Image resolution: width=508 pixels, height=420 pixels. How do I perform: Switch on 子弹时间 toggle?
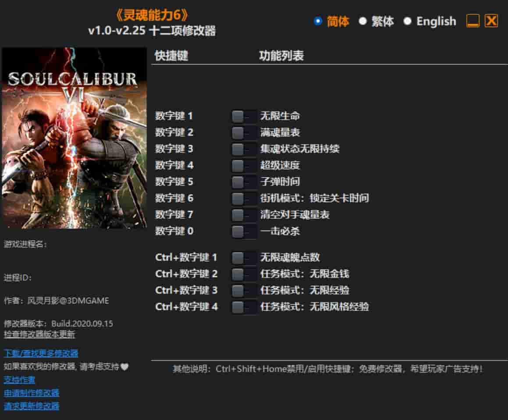tap(244, 182)
